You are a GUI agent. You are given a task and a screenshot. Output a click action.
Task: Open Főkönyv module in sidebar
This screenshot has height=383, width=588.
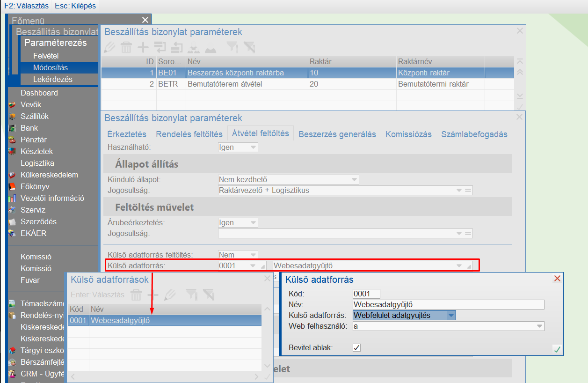35,186
